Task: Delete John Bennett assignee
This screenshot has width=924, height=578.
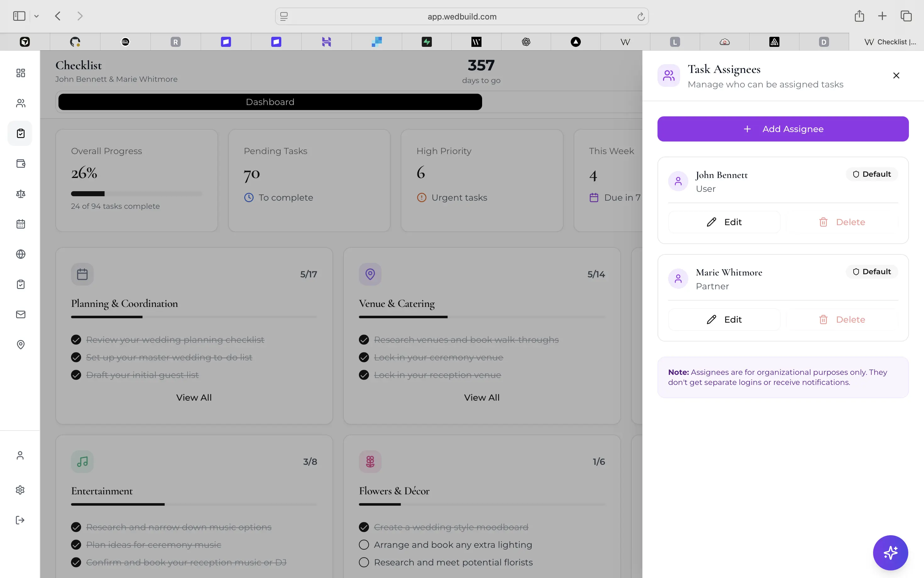Action: [x=842, y=222]
